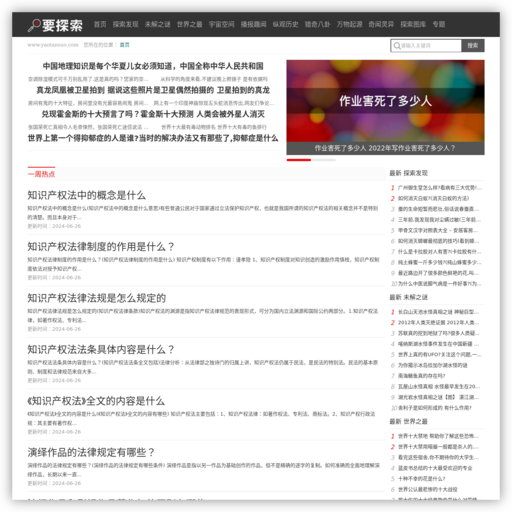
Task: Open sidebar item 世界十大禁地 帮助你了解
Action: [438, 436]
